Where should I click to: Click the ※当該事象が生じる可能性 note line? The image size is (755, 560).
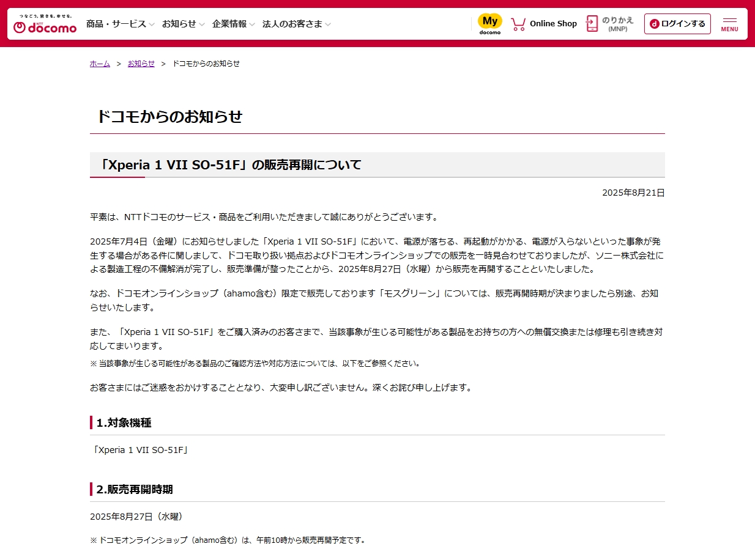pos(256,363)
